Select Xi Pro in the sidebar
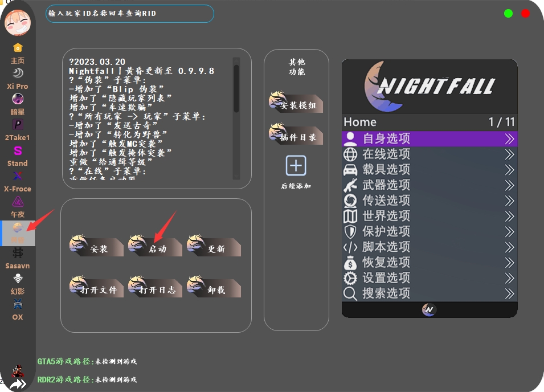 tap(18, 77)
